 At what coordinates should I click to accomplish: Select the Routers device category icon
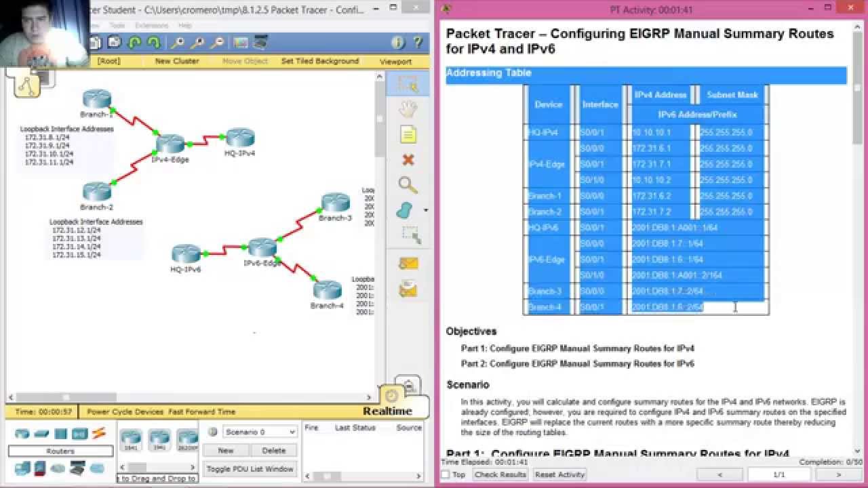(x=22, y=434)
